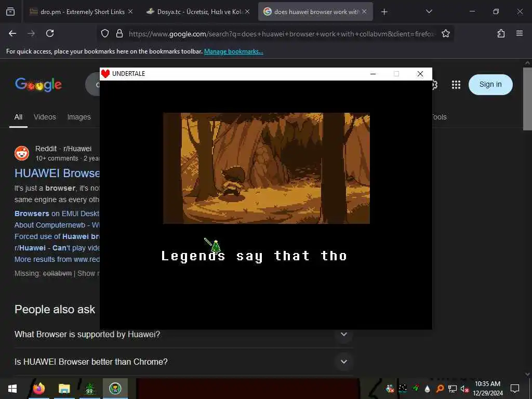Open the taskbar Christmas tree '99' app
This screenshot has width=532, height=399.
pyautogui.click(x=89, y=389)
